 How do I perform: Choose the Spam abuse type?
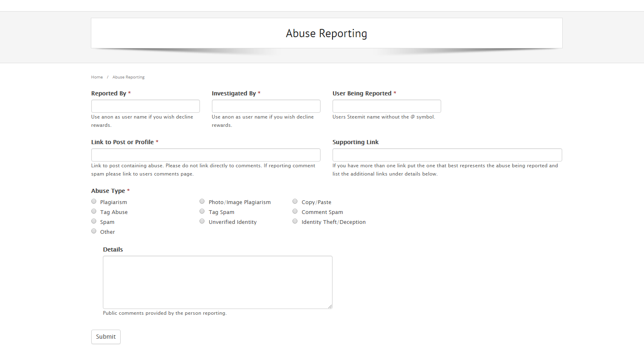click(94, 221)
